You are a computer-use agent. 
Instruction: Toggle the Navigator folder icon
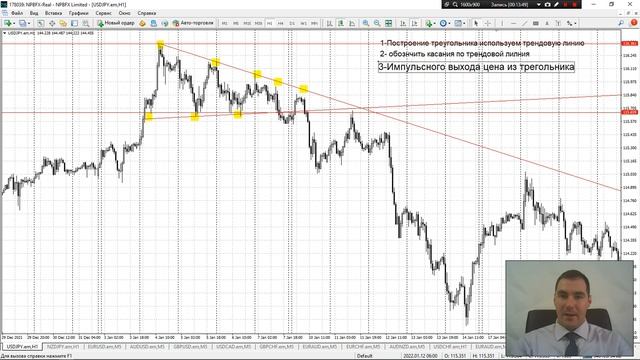click(63, 23)
